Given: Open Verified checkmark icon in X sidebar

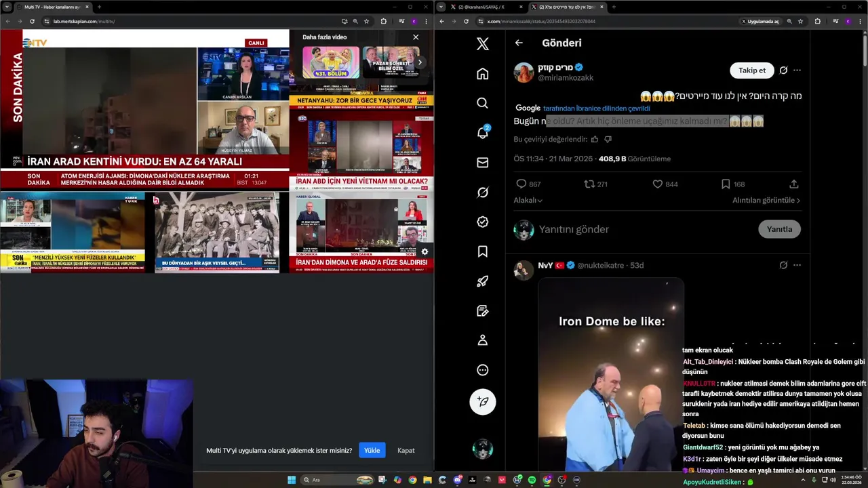Looking at the screenshot, I should [x=483, y=222].
